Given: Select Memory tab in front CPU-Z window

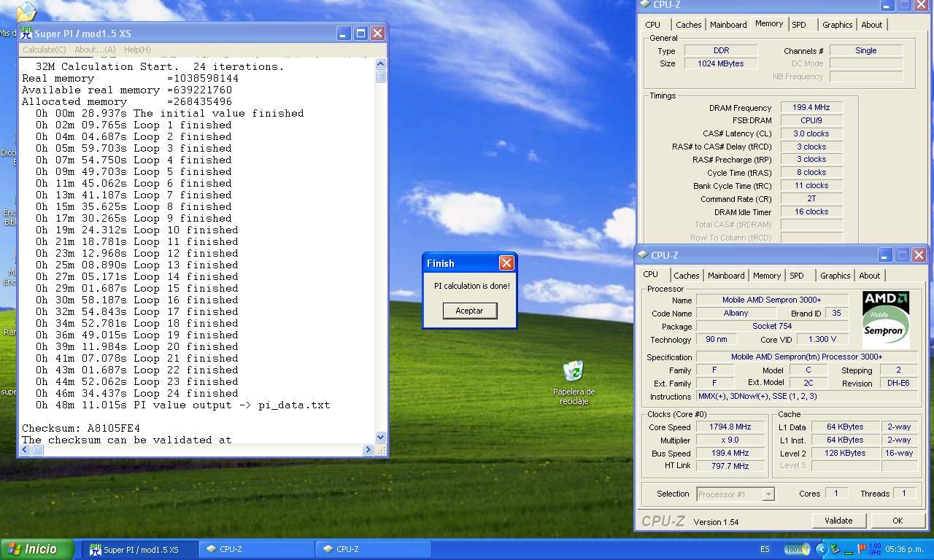Looking at the screenshot, I should [766, 276].
